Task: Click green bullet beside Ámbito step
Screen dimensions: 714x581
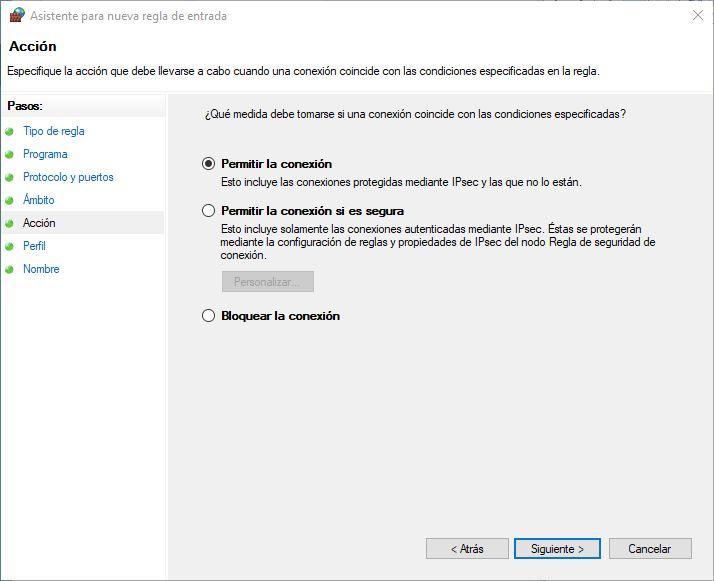Action: [x=10, y=200]
